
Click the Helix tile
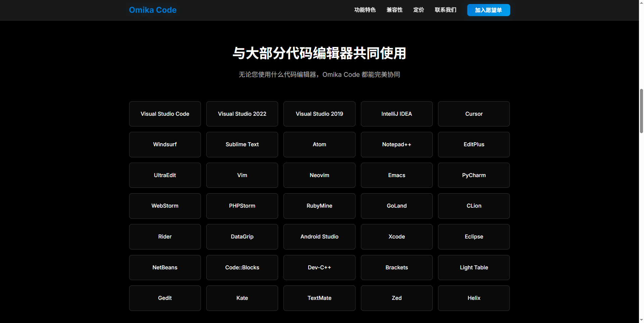click(x=474, y=298)
